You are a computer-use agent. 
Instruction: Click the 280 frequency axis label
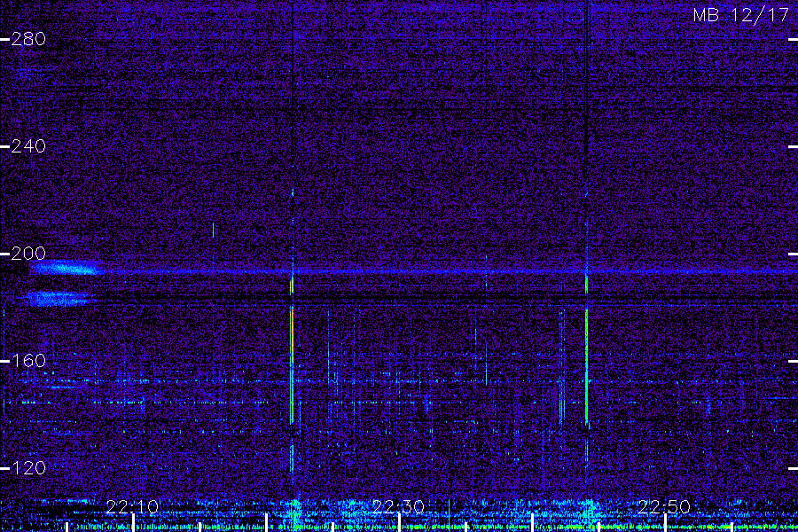[x=28, y=39]
